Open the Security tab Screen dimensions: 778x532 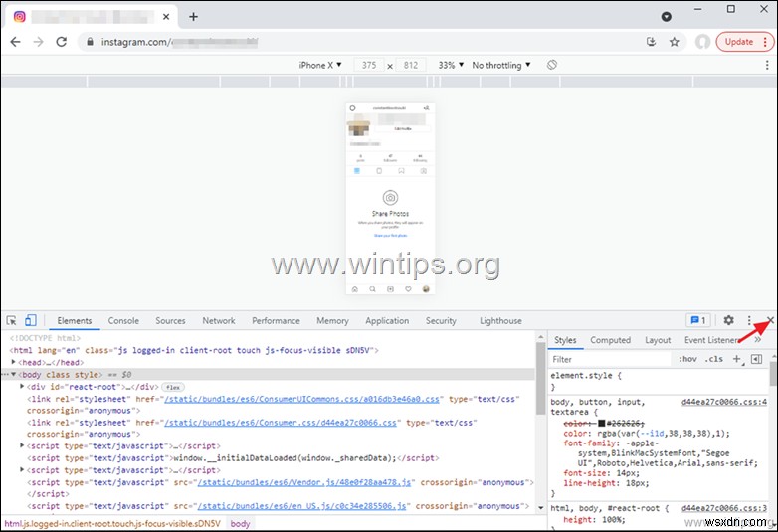coord(441,321)
